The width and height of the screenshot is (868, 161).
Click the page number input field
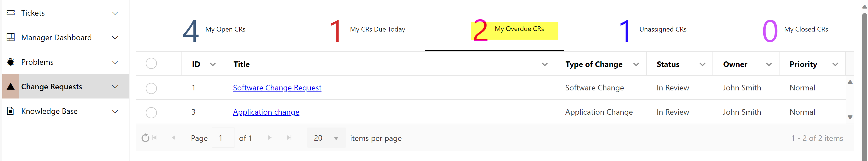[x=223, y=138]
